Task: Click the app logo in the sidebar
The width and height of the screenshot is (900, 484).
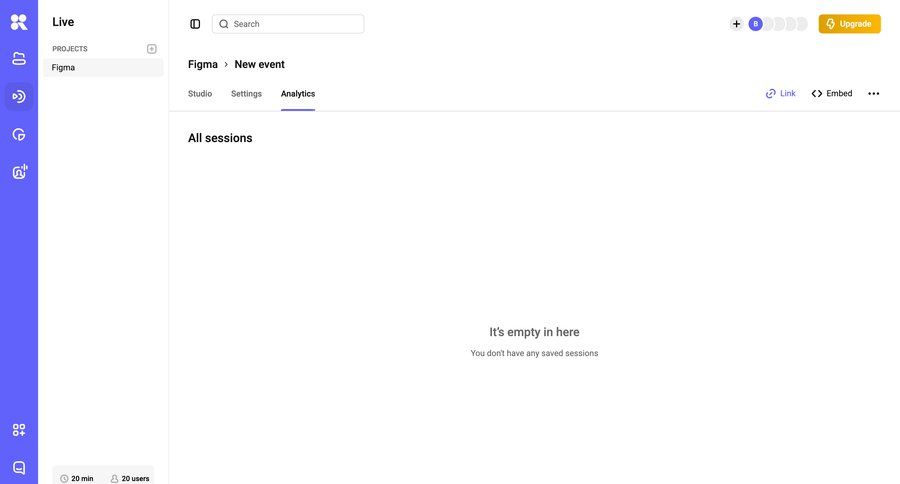Action: click(x=19, y=22)
